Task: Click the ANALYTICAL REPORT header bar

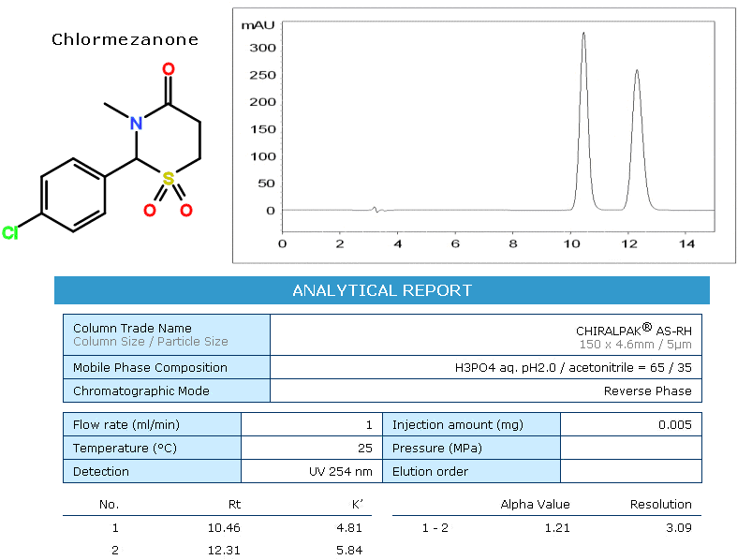Action: point(381,290)
